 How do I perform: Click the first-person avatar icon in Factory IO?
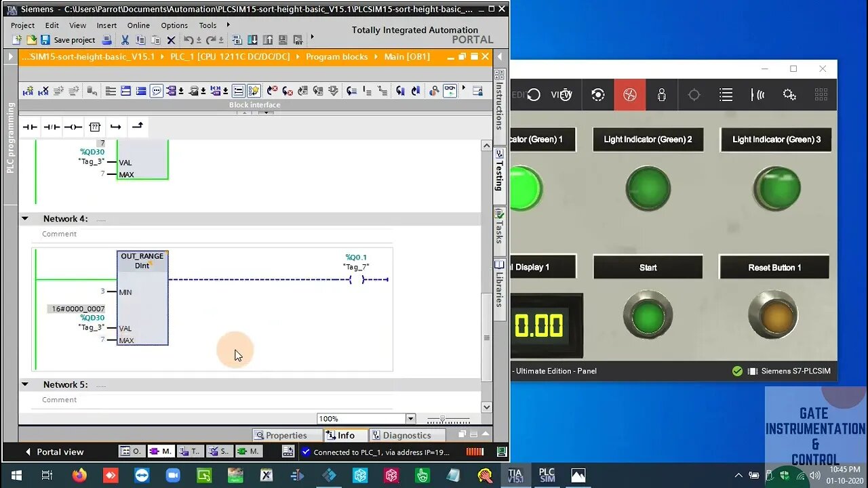pyautogui.click(x=662, y=95)
